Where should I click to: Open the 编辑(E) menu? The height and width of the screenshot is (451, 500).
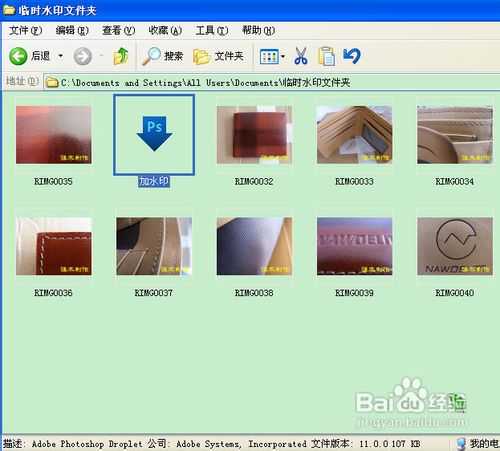click(72, 30)
